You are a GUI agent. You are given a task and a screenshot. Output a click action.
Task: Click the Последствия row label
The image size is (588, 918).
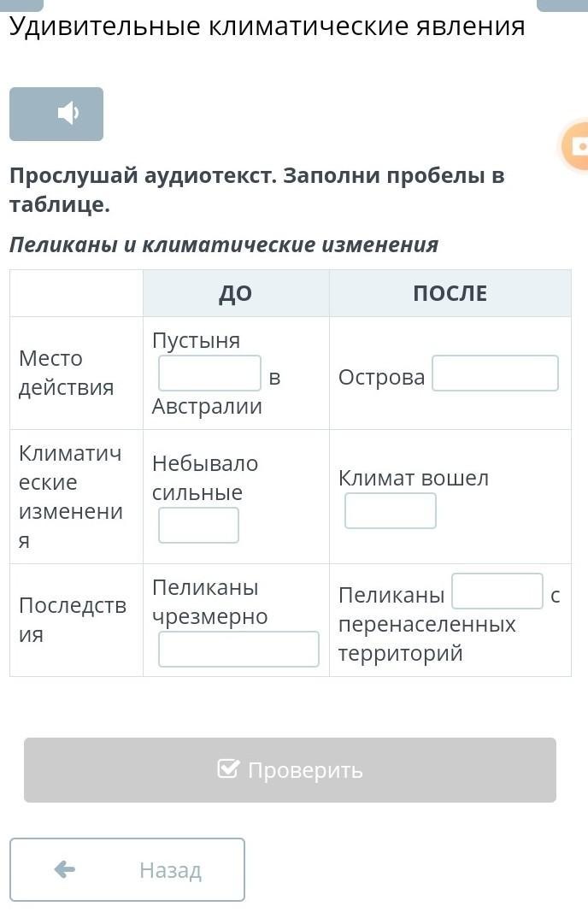73,620
